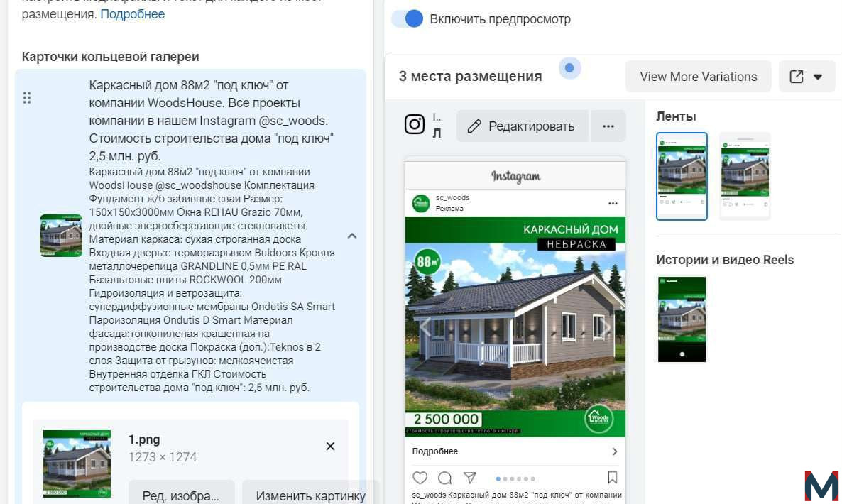
Task: Click the Редактировать button
Action: [x=523, y=126]
